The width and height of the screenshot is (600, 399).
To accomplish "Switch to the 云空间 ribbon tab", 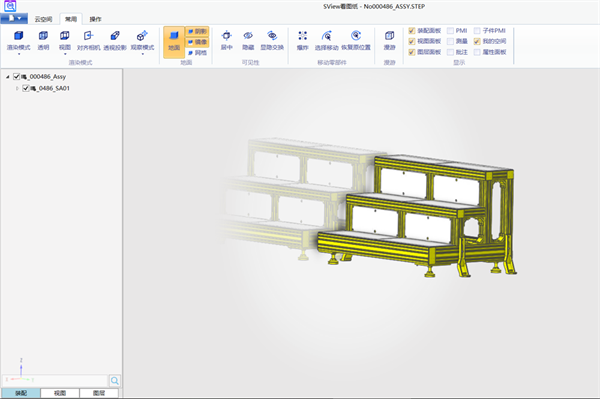I will click(43, 19).
